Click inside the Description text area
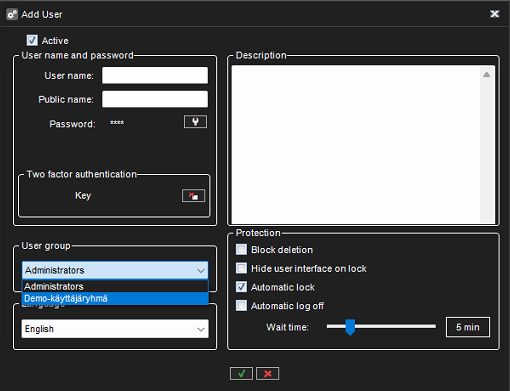The height and width of the screenshot is (391, 510). (x=356, y=144)
